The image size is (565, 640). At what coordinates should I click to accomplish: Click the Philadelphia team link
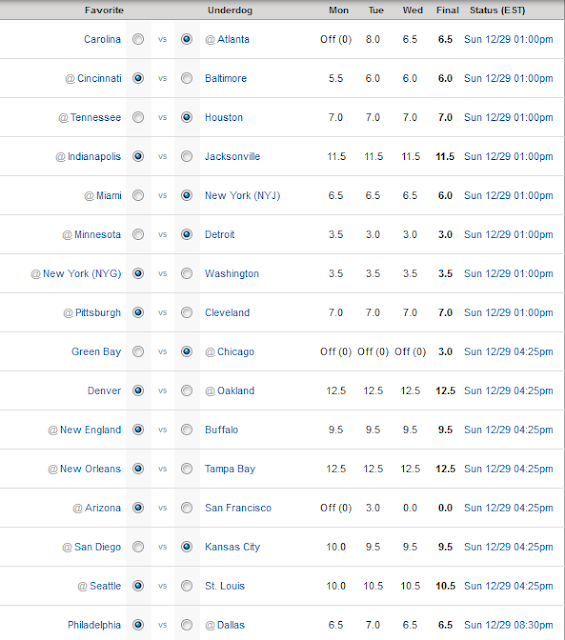click(x=94, y=625)
